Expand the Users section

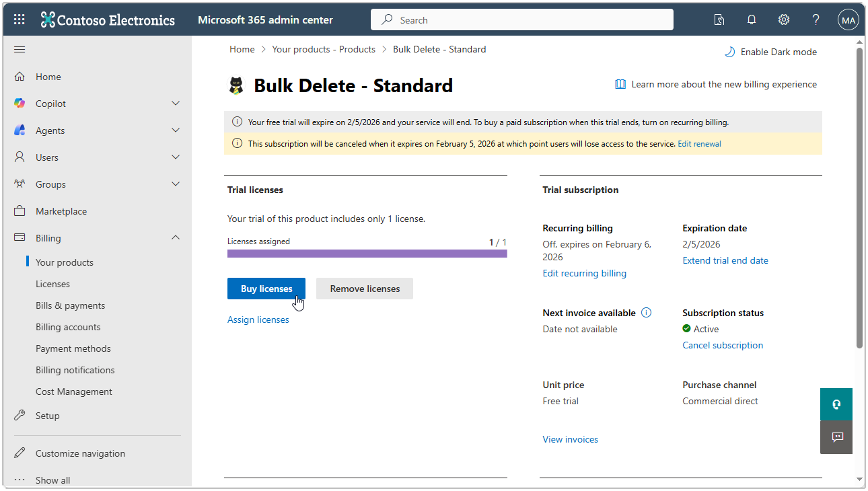[x=175, y=157]
